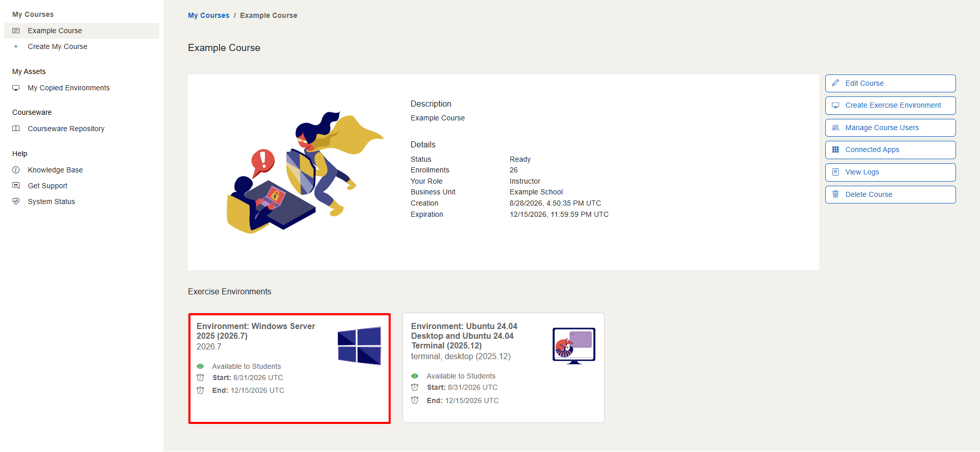Click the creation date '8/28/2026, 4:50:35 PM UTC'
The width and height of the screenshot is (980, 452).
tap(555, 203)
